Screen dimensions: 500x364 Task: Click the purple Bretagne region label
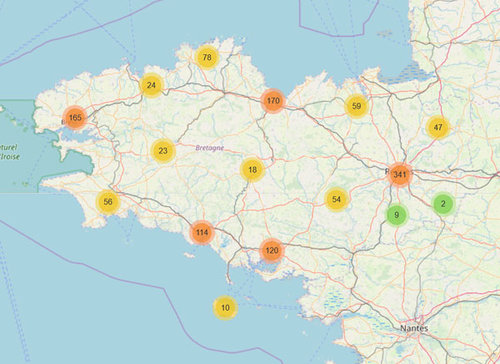(x=210, y=148)
